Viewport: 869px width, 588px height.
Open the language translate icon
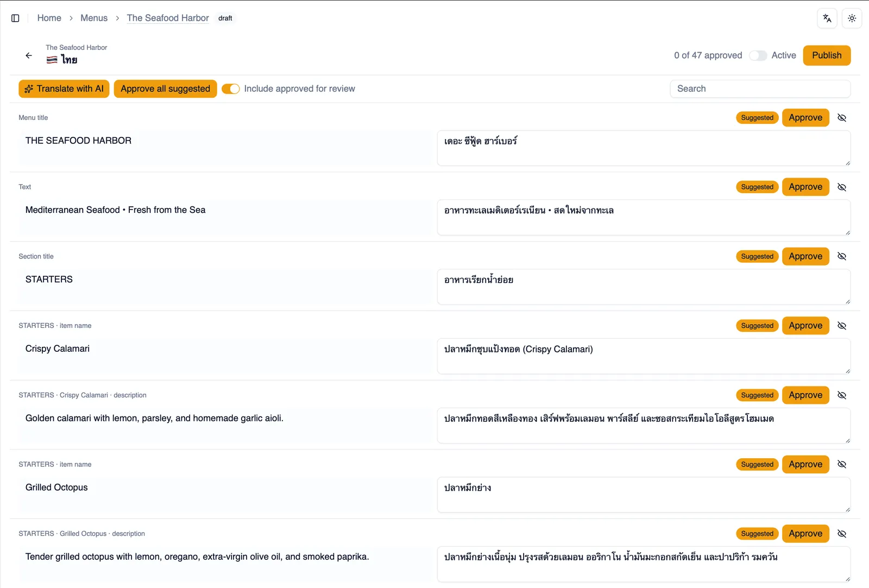tap(827, 18)
